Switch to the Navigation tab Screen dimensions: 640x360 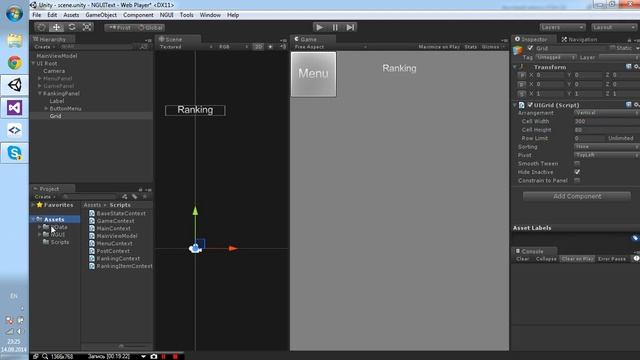[x=579, y=40]
